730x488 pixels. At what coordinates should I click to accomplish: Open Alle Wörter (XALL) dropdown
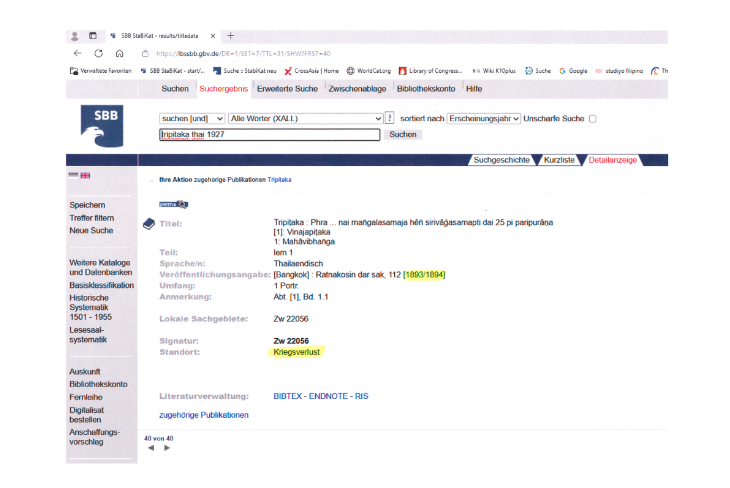pos(306,119)
